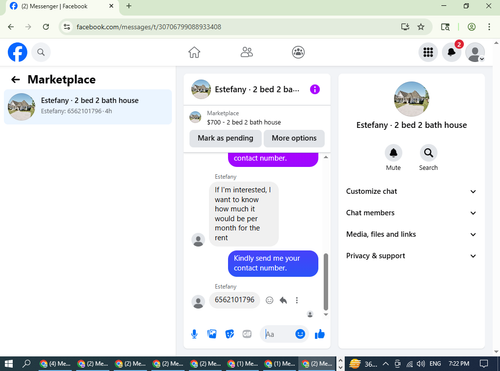Open more options for 6562101796 message

(297, 300)
